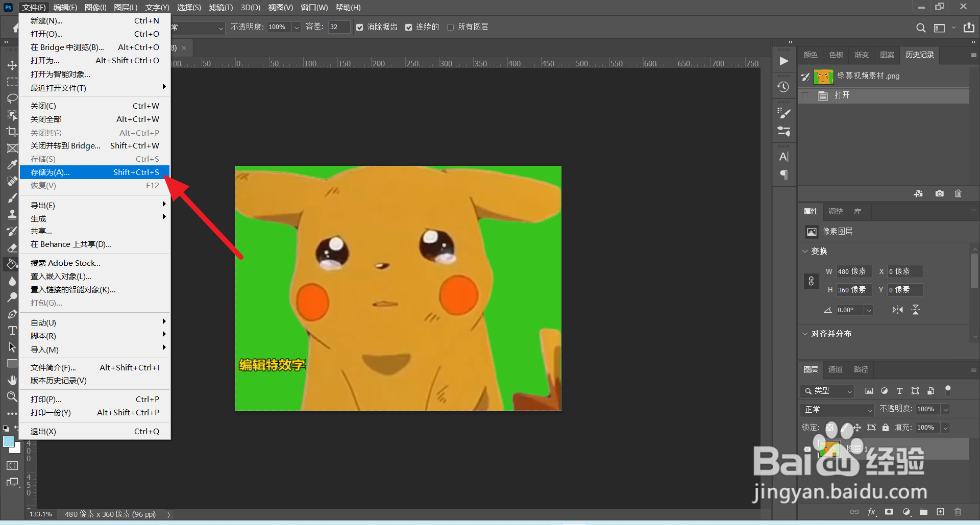Collapse the 变换 transform section

[805, 251]
